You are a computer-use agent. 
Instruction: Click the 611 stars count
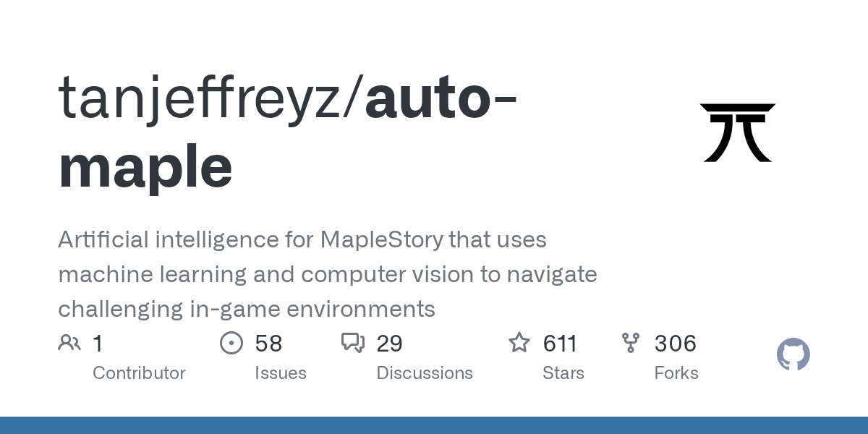point(560,343)
